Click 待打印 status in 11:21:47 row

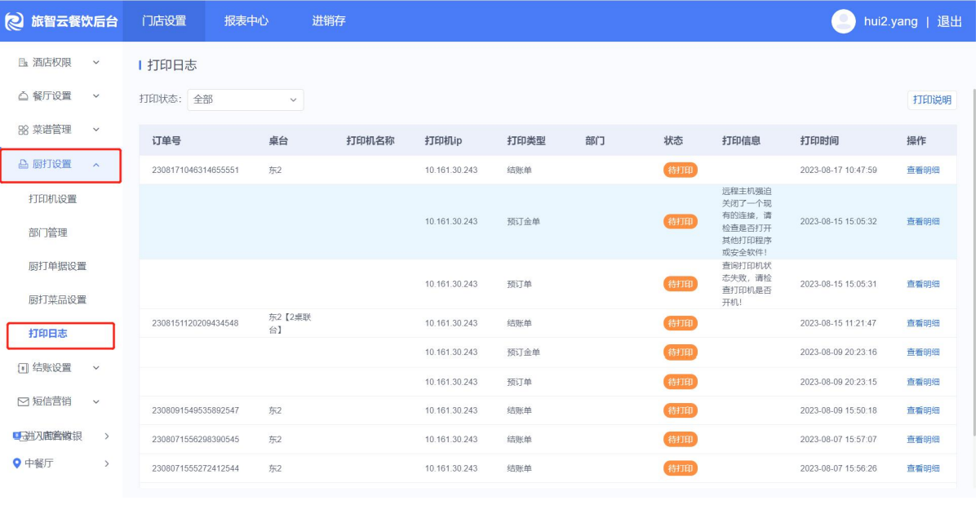click(x=681, y=323)
